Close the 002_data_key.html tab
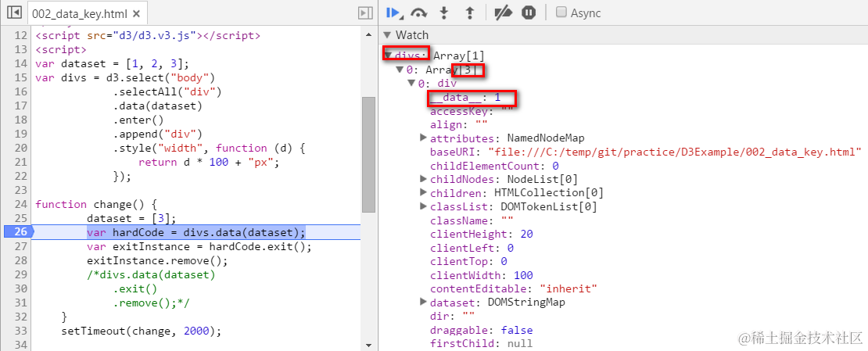Screen dimensions: 868x351 (137, 13)
